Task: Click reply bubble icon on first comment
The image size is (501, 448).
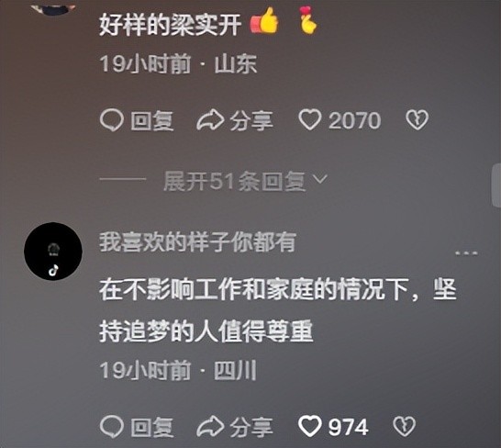Action: click(x=112, y=120)
